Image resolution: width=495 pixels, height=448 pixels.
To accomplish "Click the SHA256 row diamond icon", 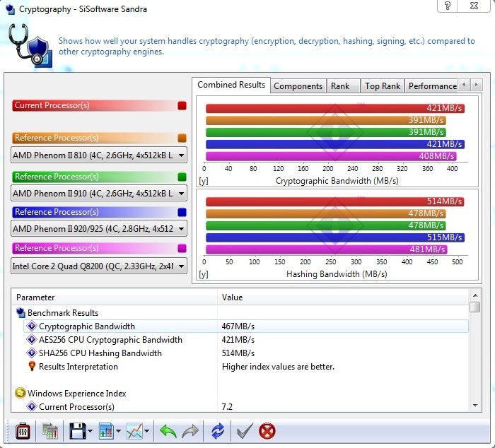I will [32, 353].
